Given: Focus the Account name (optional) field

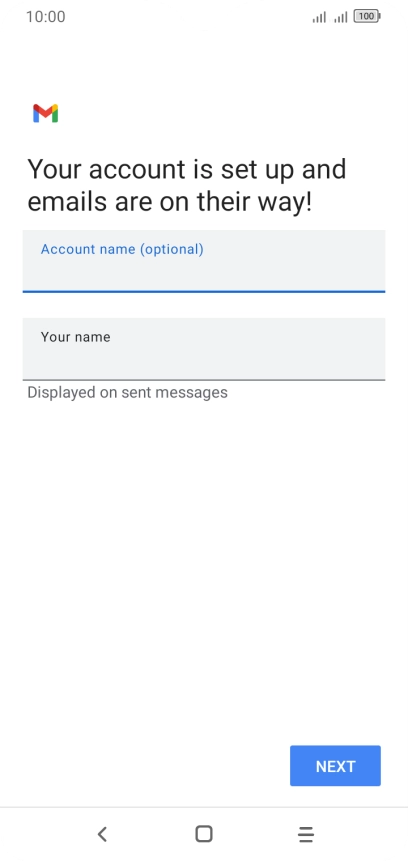Looking at the screenshot, I should point(204,261).
